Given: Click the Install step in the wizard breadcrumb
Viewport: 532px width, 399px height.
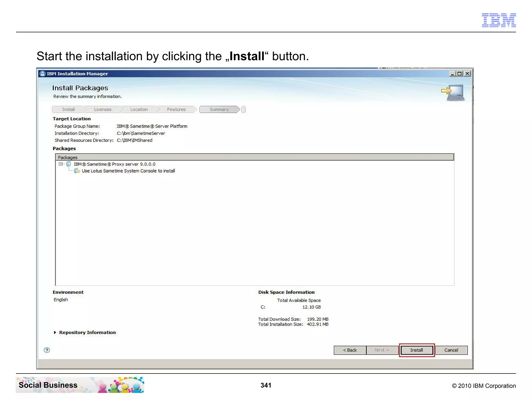Looking at the screenshot, I should 68,109.
